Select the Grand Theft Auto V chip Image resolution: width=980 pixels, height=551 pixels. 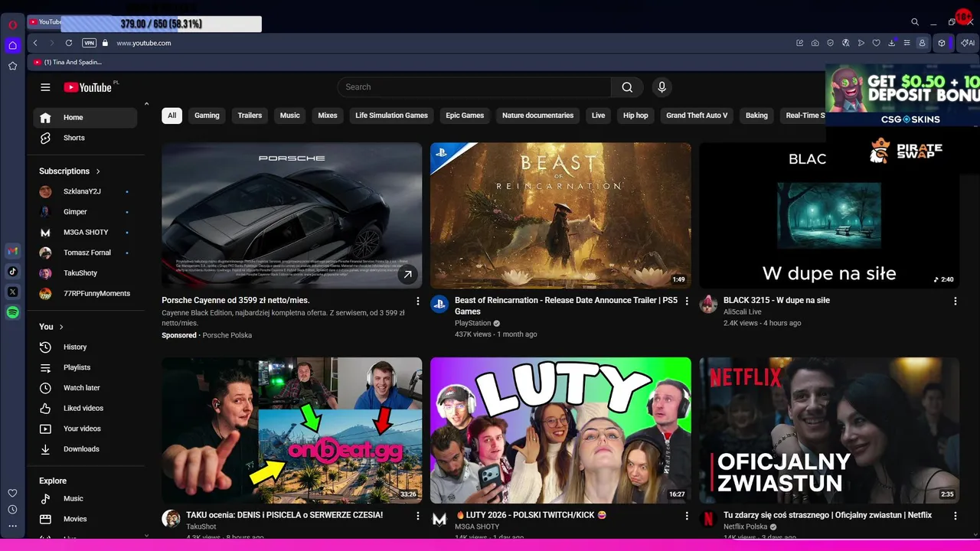tap(697, 116)
